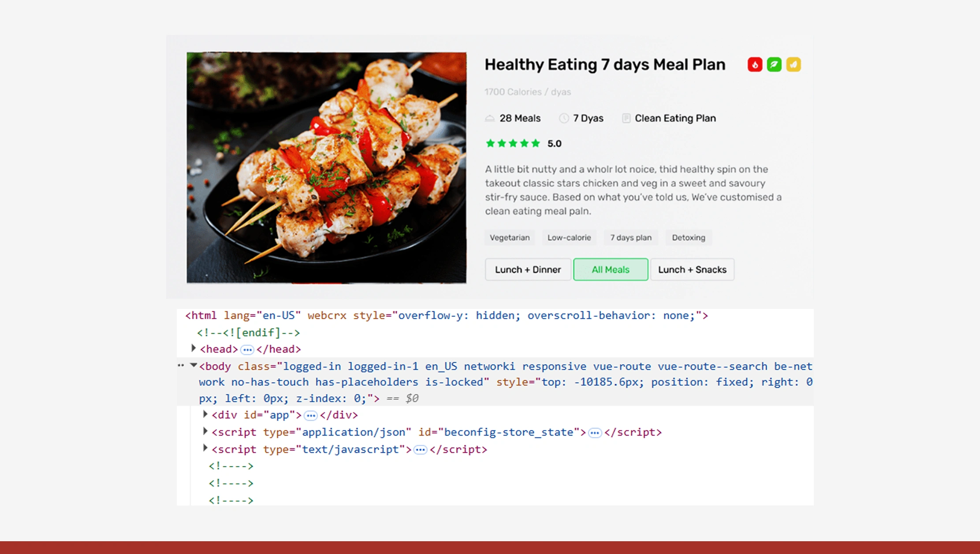Click the ellipsis after div id app
The image size is (980, 554).
(311, 415)
